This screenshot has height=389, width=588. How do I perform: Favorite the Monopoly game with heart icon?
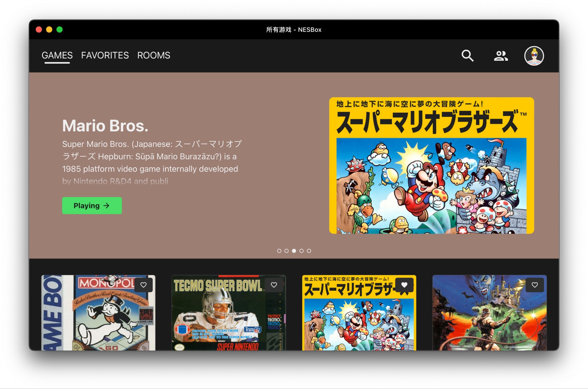point(144,285)
